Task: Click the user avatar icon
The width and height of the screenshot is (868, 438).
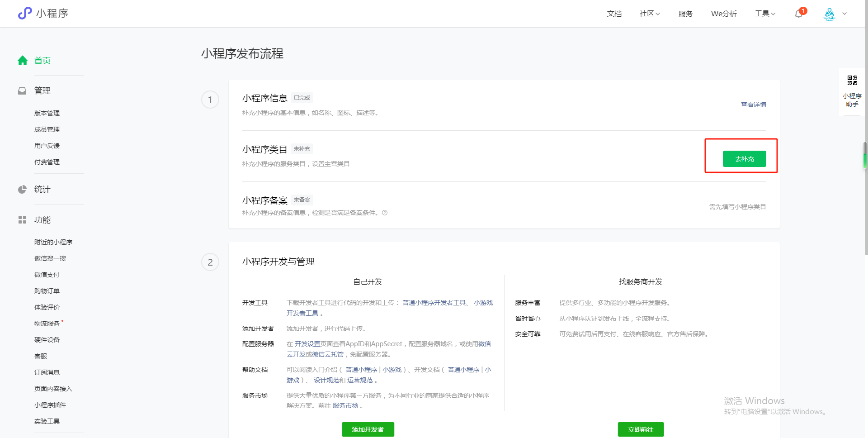Action: (x=829, y=14)
